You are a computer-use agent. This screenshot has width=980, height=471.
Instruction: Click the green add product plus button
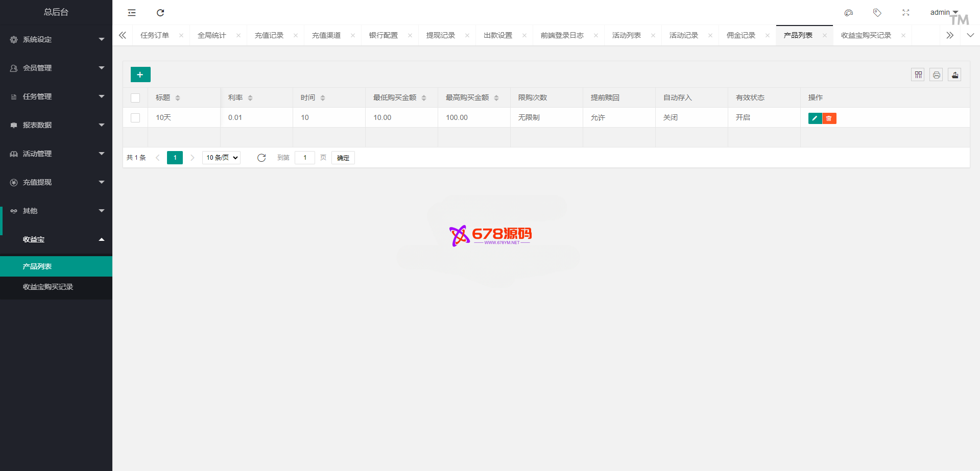[140, 75]
